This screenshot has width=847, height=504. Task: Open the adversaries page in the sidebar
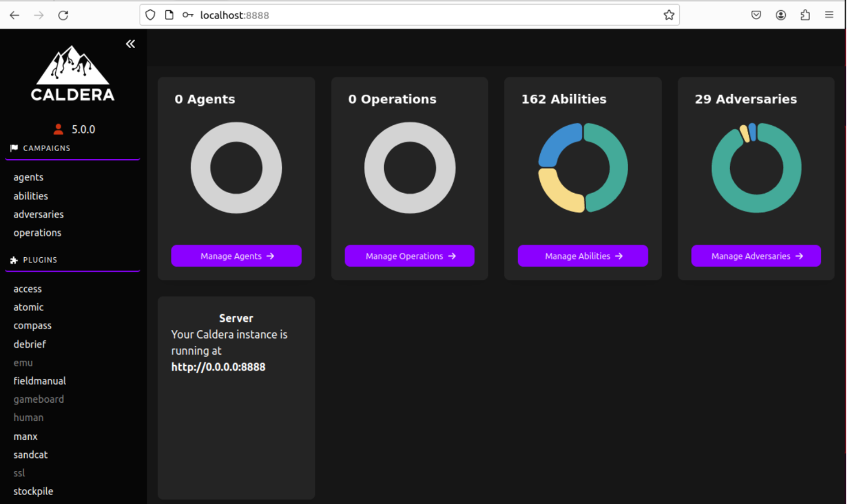pyautogui.click(x=38, y=214)
